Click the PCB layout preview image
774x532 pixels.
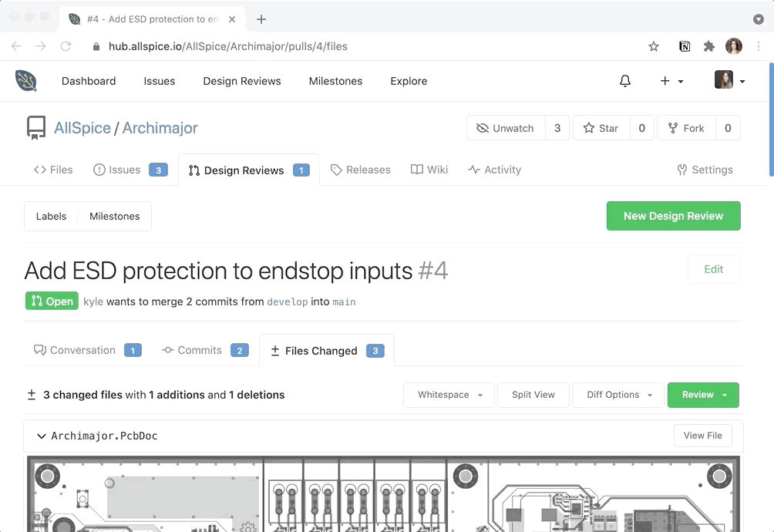tap(384, 493)
